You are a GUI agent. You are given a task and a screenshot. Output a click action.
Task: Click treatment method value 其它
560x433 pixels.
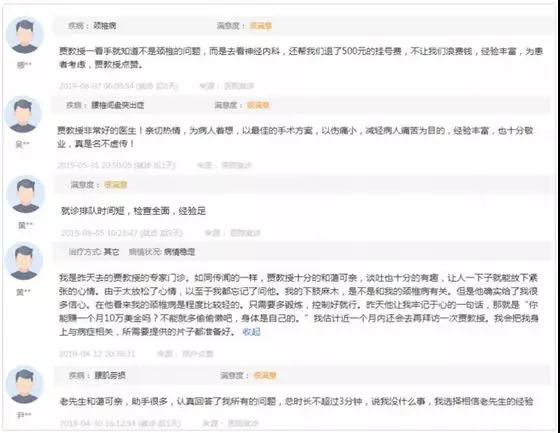coord(111,252)
